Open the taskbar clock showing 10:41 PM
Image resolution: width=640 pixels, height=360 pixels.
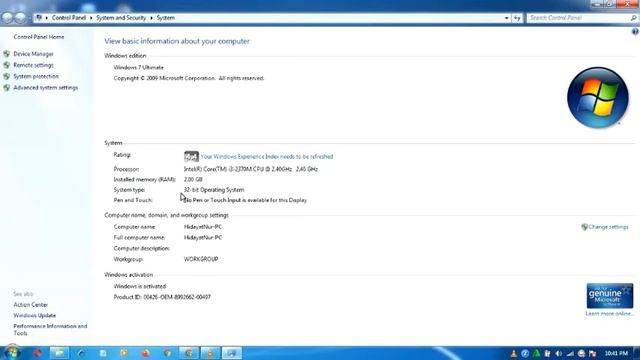click(x=616, y=353)
